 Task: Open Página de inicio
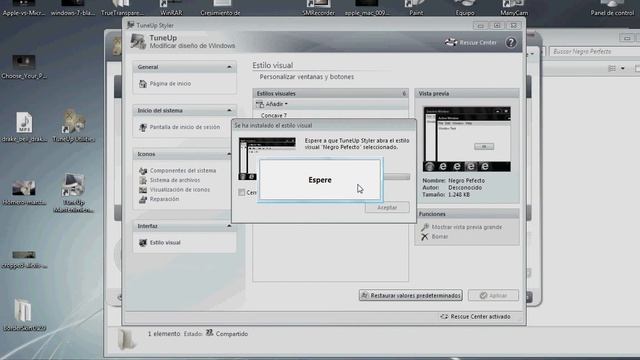tap(170, 84)
